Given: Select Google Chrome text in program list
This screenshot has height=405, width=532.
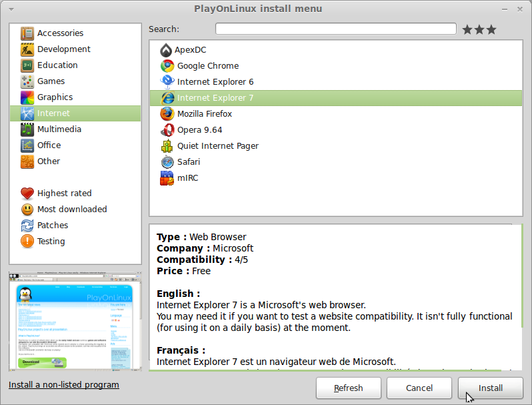Looking at the screenshot, I should (x=208, y=66).
